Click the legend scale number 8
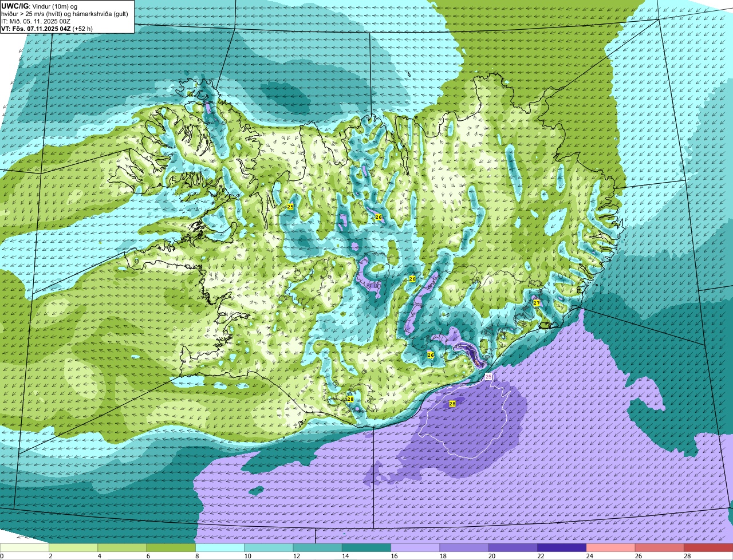This screenshot has height=560, width=733. 196,556
